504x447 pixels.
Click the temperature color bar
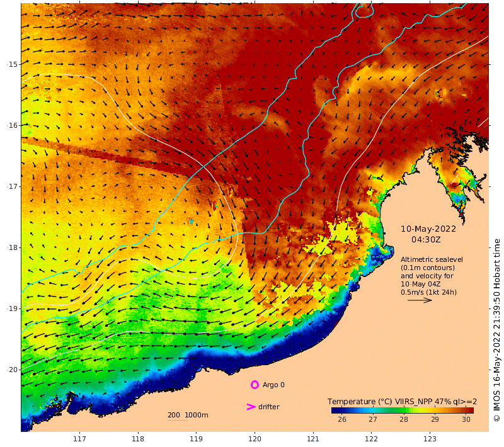click(x=402, y=410)
